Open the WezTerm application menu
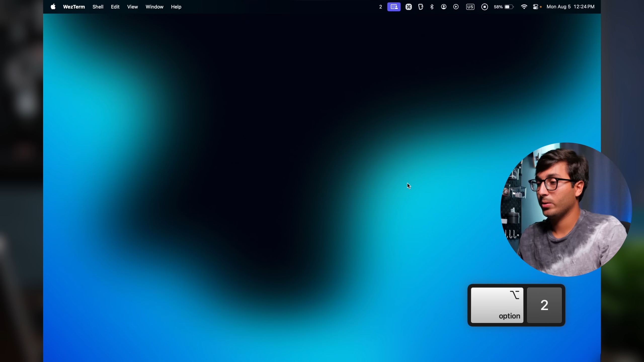 (x=74, y=7)
